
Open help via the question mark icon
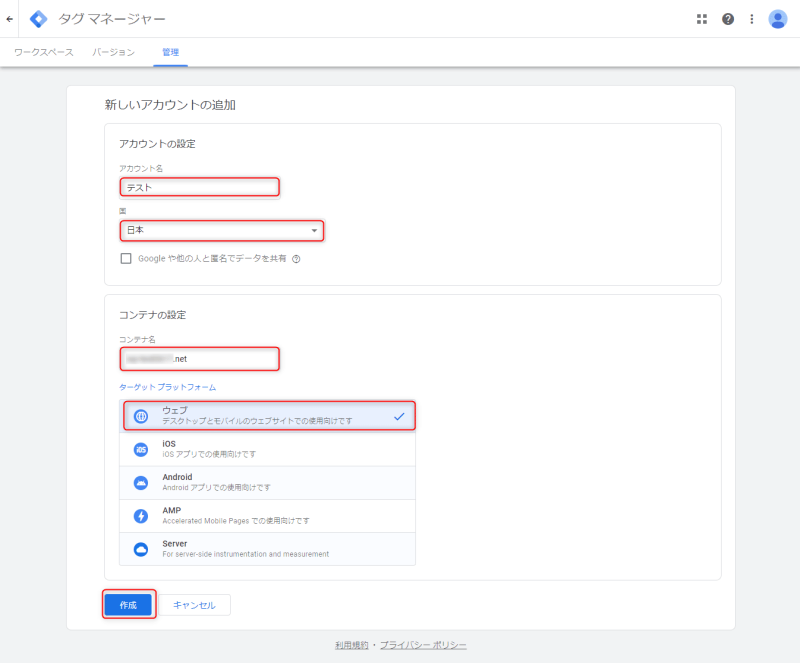click(x=727, y=18)
